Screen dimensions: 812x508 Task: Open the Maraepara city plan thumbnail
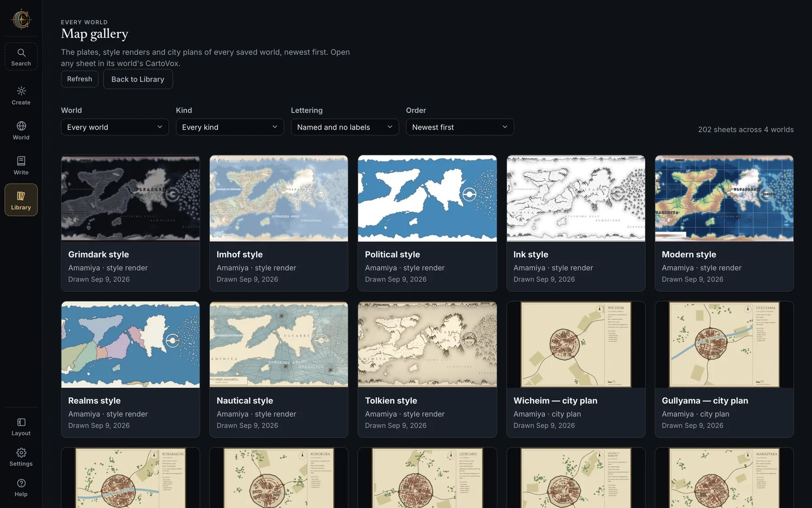(724, 478)
